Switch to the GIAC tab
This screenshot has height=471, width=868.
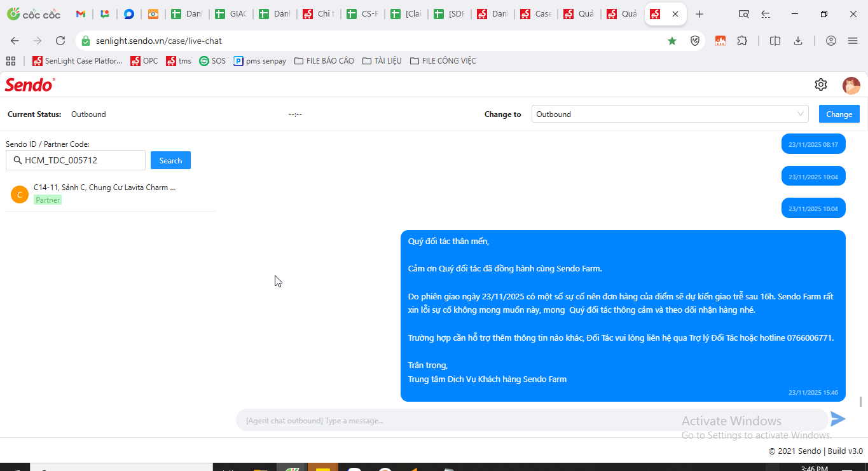point(231,14)
